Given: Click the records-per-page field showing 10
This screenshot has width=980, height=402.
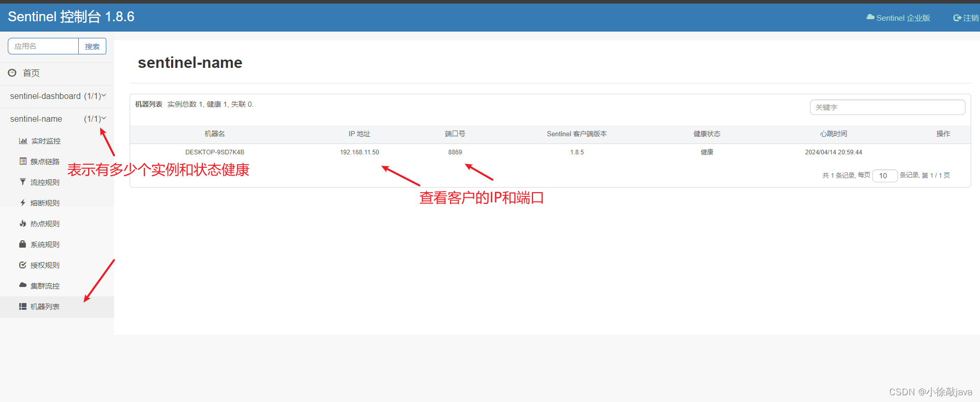Looking at the screenshot, I should [885, 176].
